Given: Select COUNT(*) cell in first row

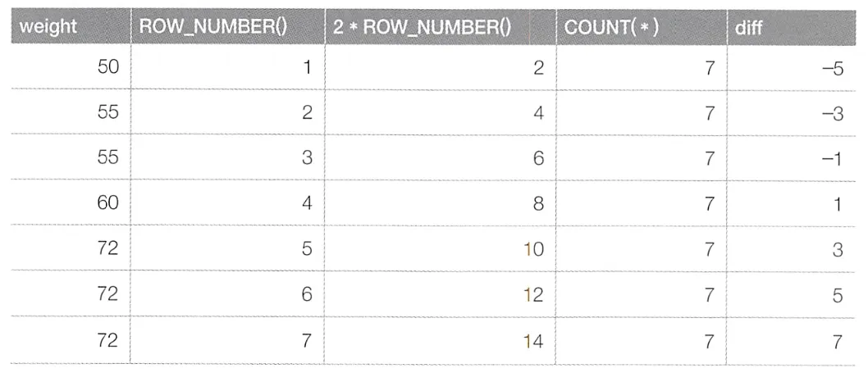Looking at the screenshot, I should [642, 66].
